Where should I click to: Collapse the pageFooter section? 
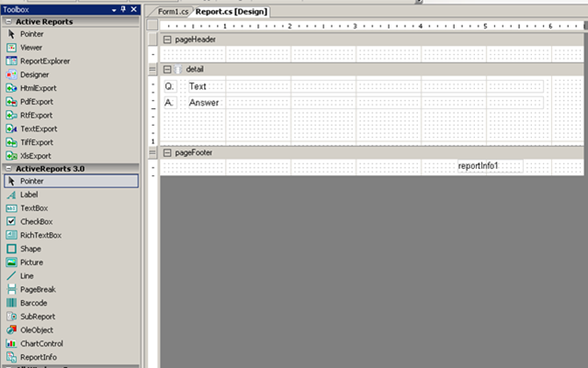point(166,152)
